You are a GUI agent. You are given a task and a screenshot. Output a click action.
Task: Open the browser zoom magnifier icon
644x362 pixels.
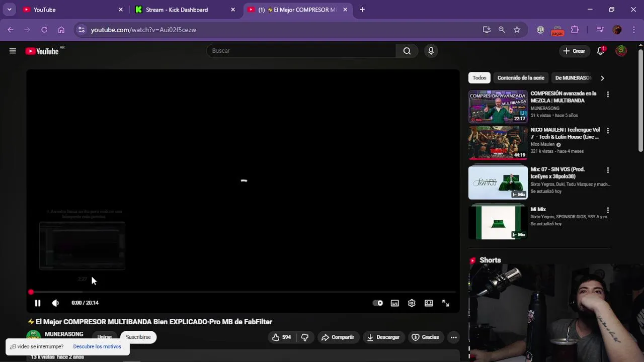coord(502,30)
